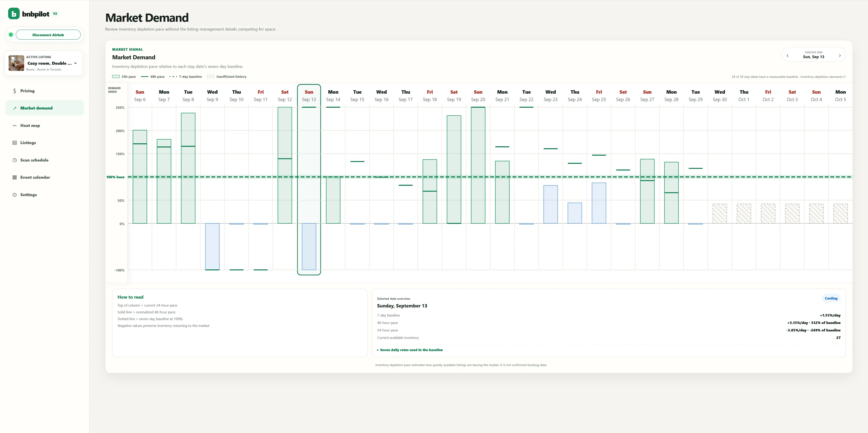
Task: Click the Heat map wave icon
Action: 14,126
